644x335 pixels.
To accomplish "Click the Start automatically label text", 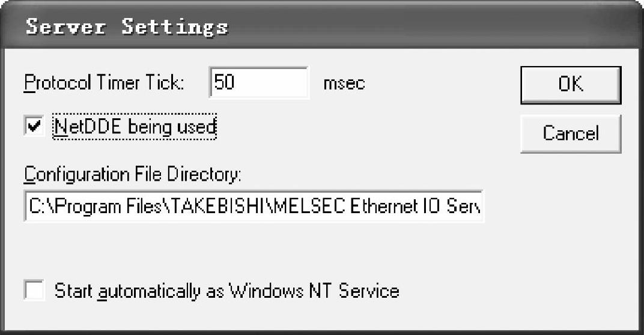I will pyautogui.click(x=226, y=291).
